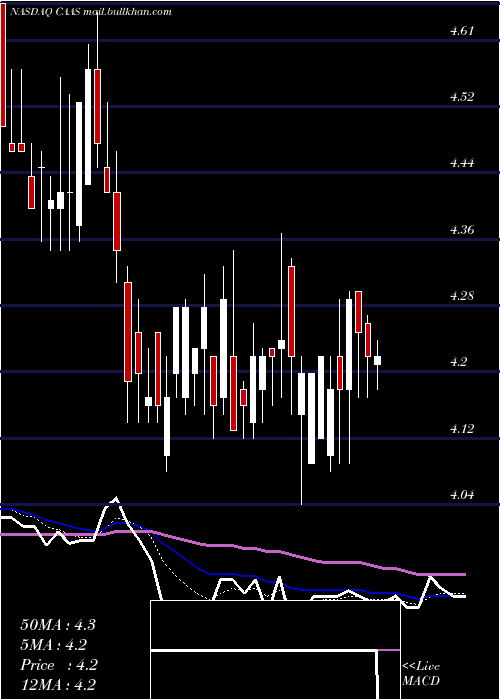Viewport: 500px width, 700px height.
Task: Click the pink 50MA line
Action: pyautogui.click(x=232, y=547)
